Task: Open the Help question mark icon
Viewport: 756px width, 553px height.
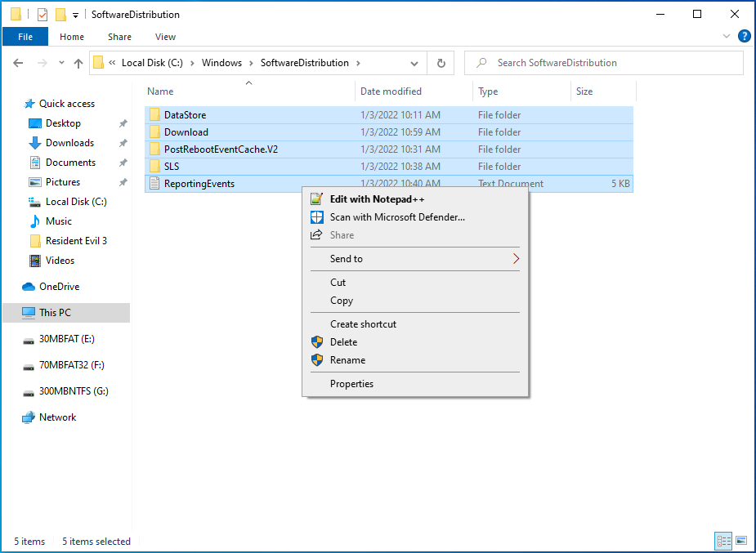Action: (744, 36)
